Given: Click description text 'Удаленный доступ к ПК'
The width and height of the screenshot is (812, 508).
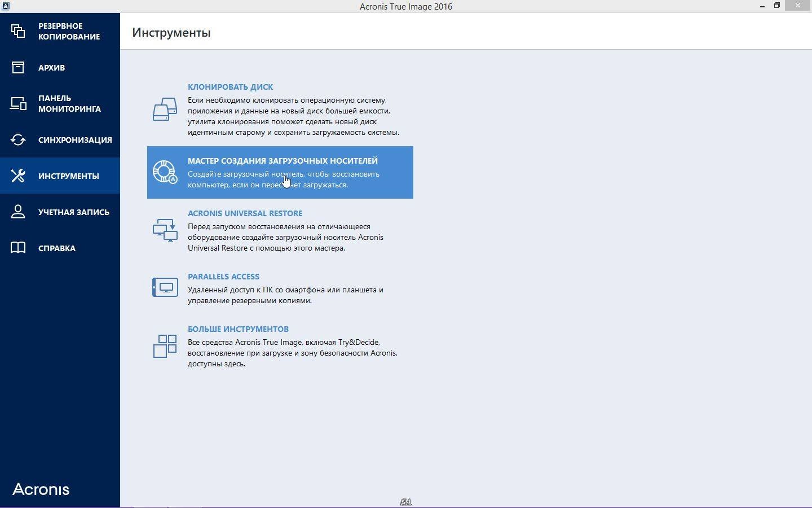Looking at the screenshot, I should coord(285,295).
